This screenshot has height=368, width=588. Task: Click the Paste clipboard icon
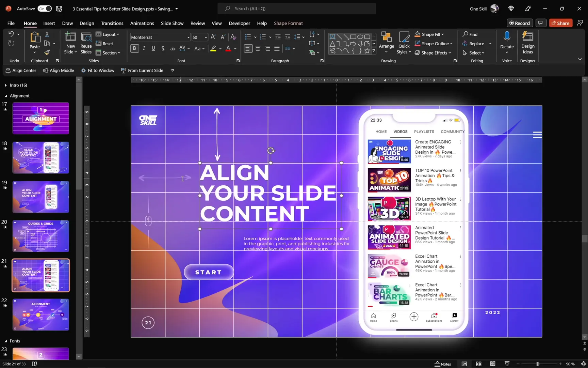(x=35, y=37)
